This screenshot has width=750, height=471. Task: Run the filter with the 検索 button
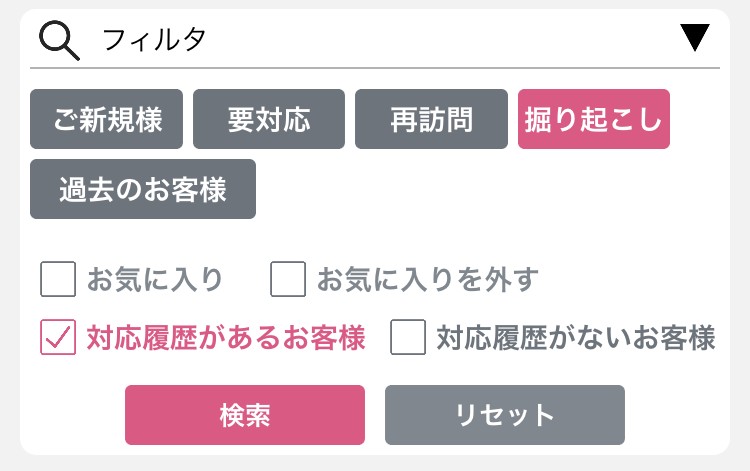[245, 415]
